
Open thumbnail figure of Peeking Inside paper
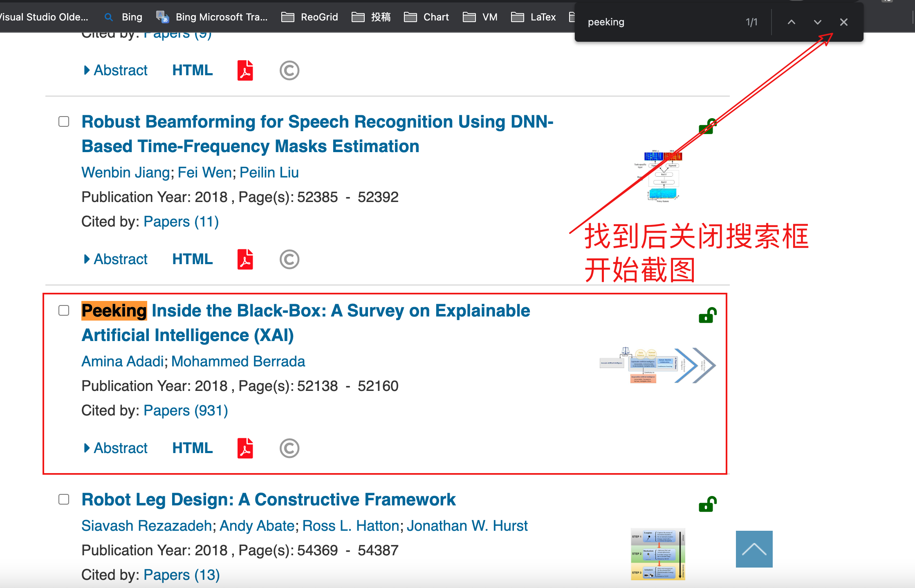(657, 365)
